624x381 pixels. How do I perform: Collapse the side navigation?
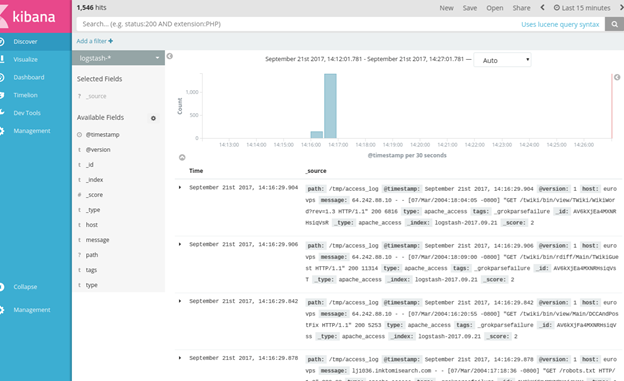coord(25,287)
